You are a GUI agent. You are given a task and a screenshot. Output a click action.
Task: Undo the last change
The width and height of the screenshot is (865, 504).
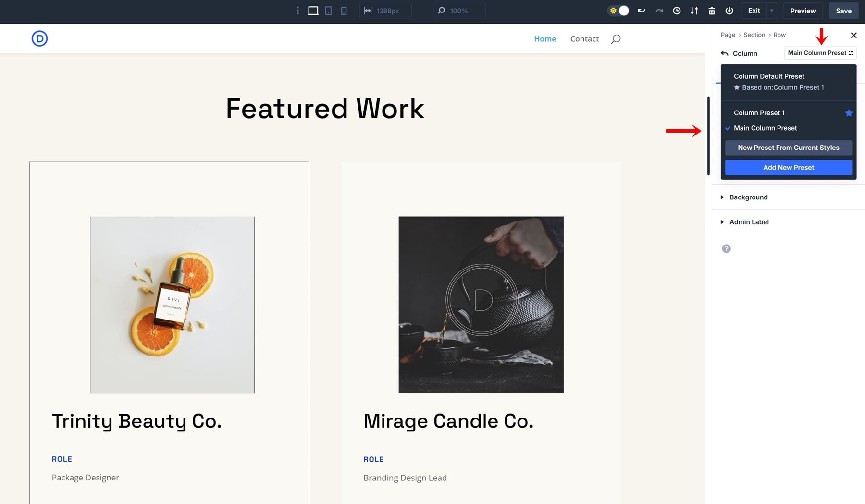[x=641, y=11]
